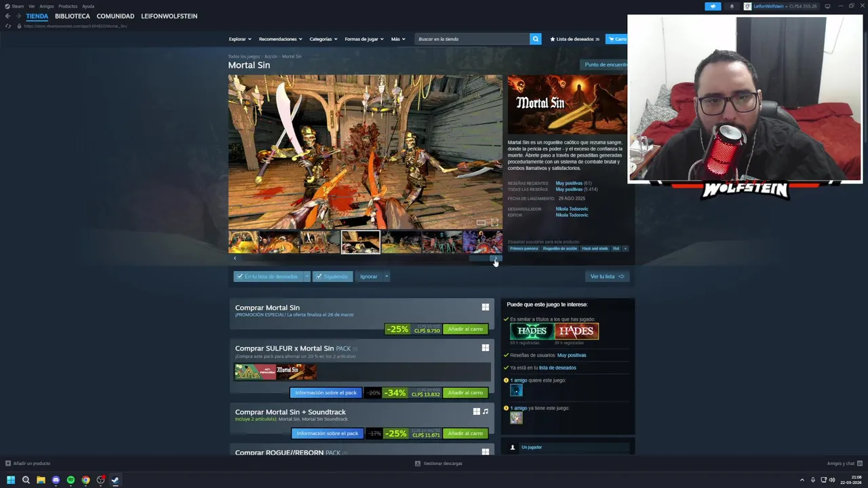Open the Más dropdown menu
This screenshot has height=488, width=868.
click(x=398, y=39)
